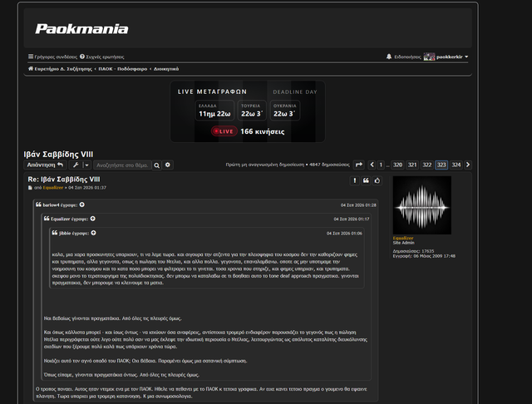Open the topic tools wrench dropdown

[80, 165]
